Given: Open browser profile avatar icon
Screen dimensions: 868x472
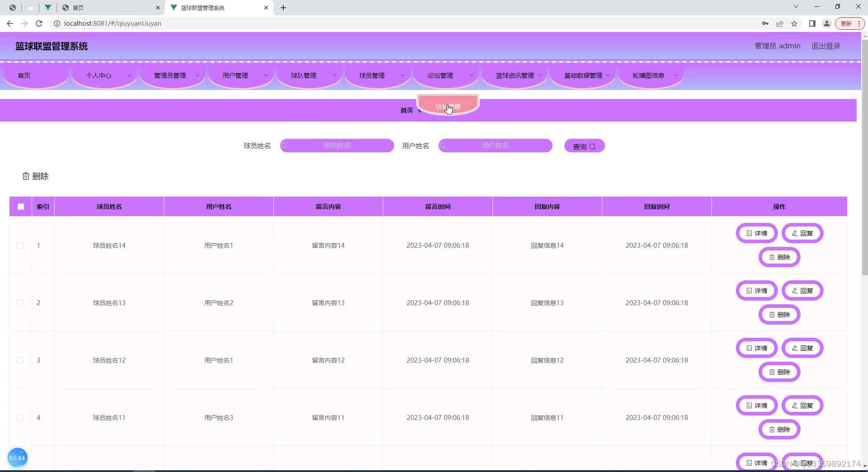Looking at the screenshot, I should 827,24.
